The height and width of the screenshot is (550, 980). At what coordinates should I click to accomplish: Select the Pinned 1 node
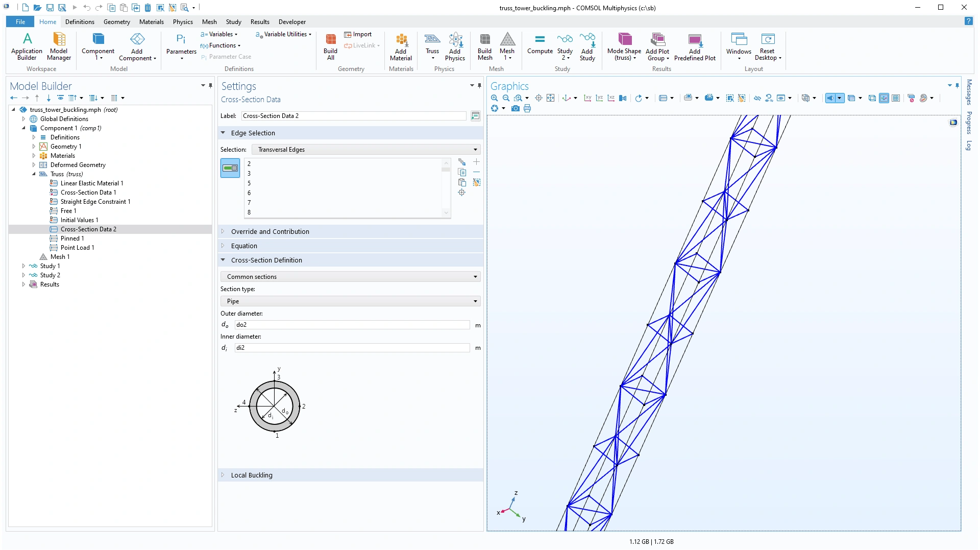pyautogui.click(x=72, y=238)
